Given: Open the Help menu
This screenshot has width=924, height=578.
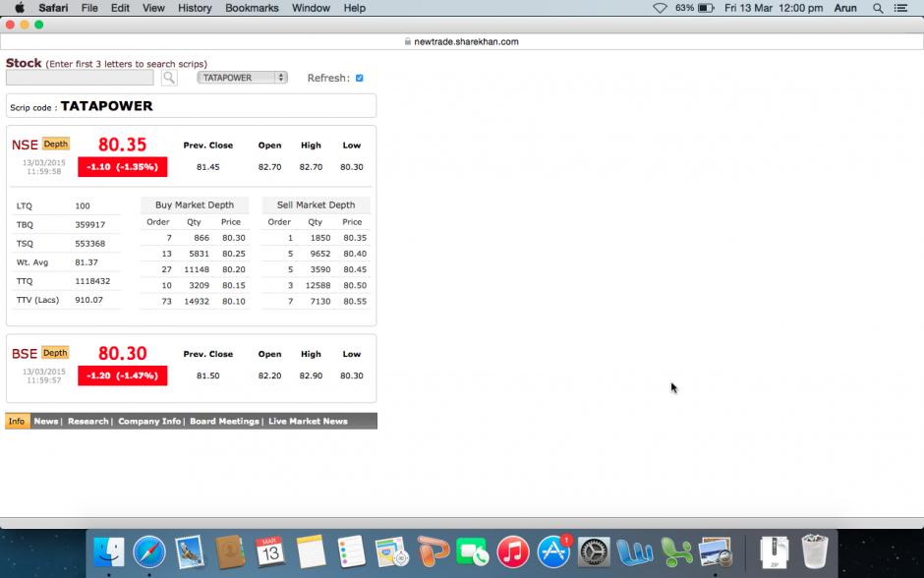Looking at the screenshot, I should point(355,8).
